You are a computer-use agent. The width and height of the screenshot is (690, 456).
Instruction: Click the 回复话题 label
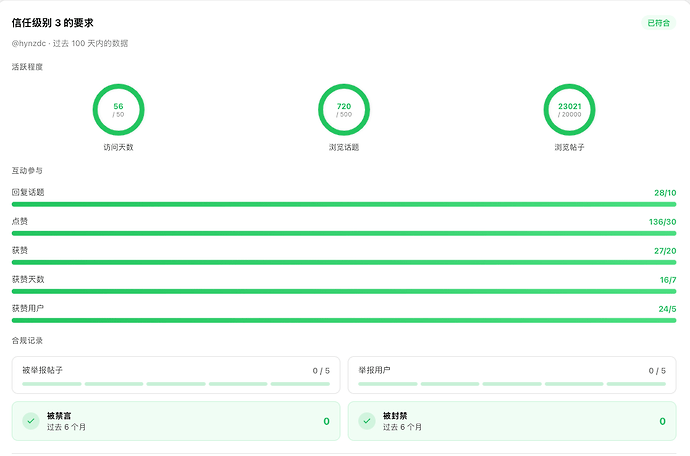pyautogui.click(x=28, y=192)
